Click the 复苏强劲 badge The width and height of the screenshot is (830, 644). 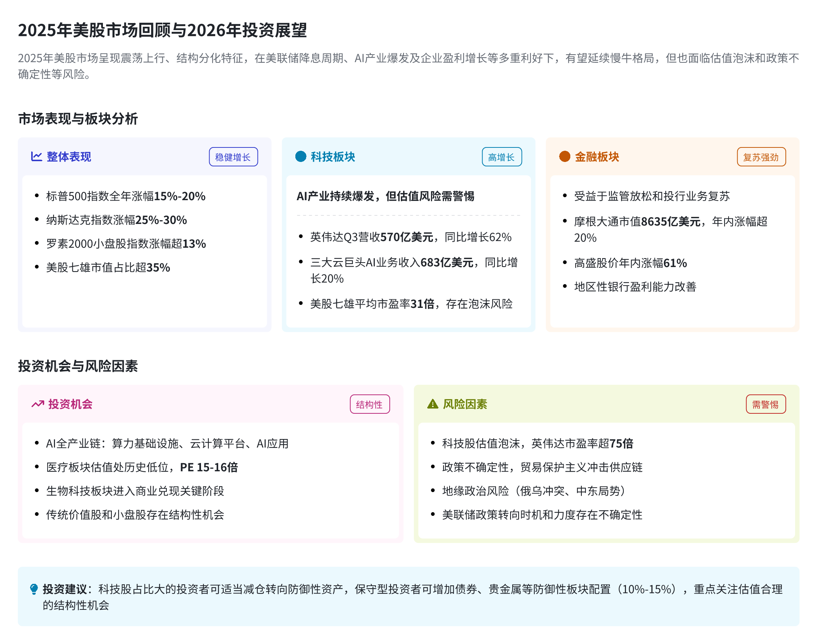pos(762,157)
